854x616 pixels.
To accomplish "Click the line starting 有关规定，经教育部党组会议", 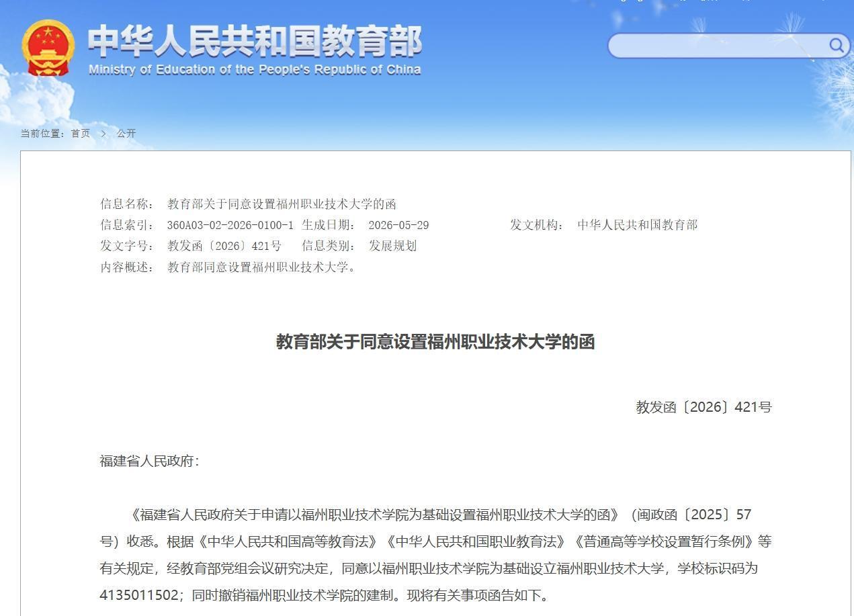I will point(429,568).
